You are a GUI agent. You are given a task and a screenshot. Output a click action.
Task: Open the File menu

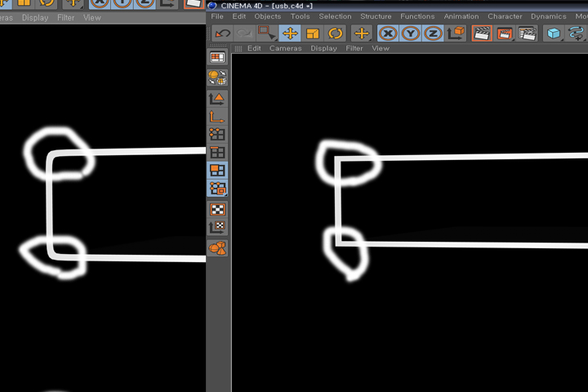tap(217, 16)
